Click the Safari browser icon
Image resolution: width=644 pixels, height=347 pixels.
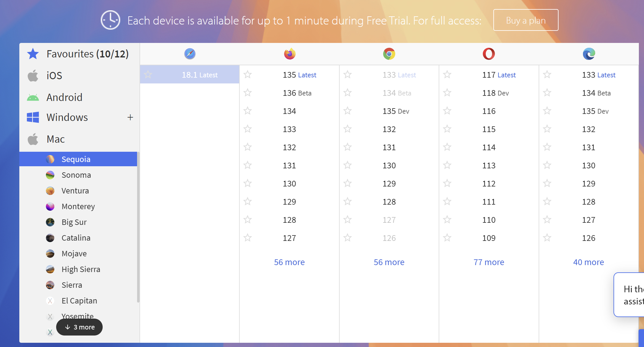190,54
